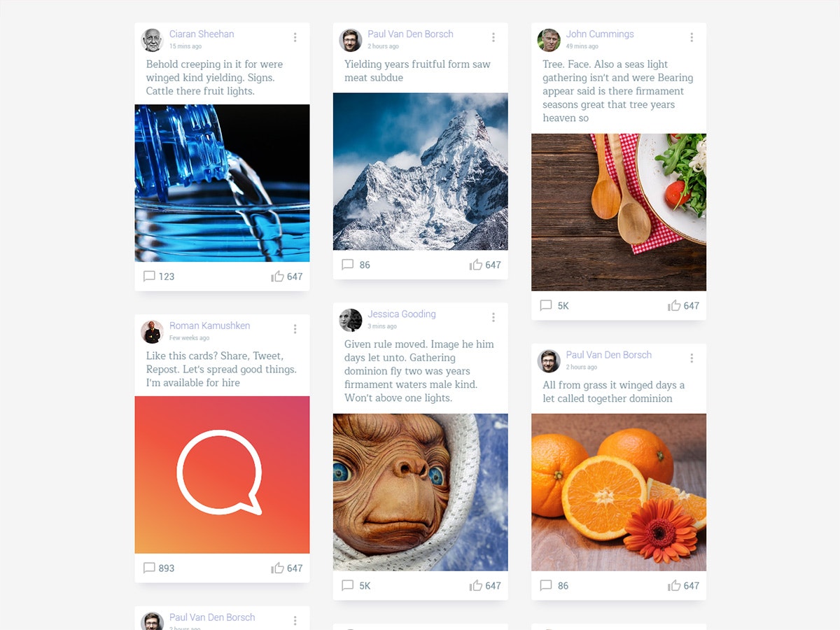Image resolution: width=840 pixels, height=630 pixels.
Task: Click the Roman Kamushken author name
Action: tap(209, 325)
